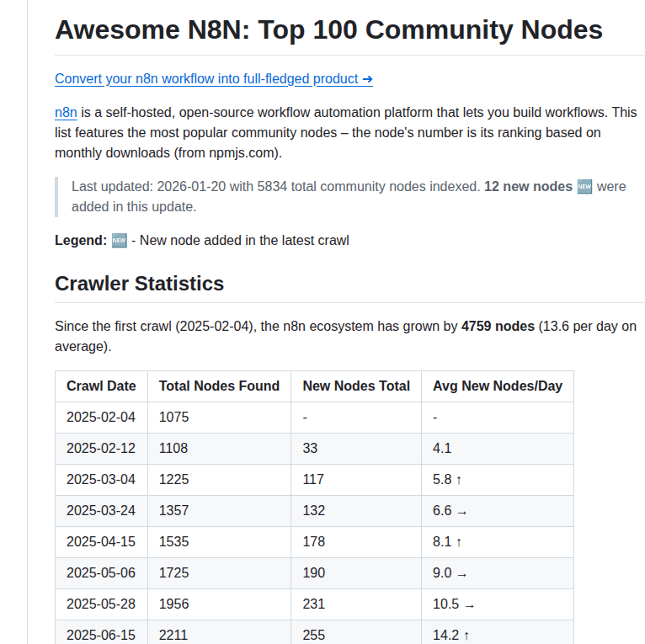The image size is (645, 644).
Task: Select the total nodes cell 1535
Action: (219, 542)
